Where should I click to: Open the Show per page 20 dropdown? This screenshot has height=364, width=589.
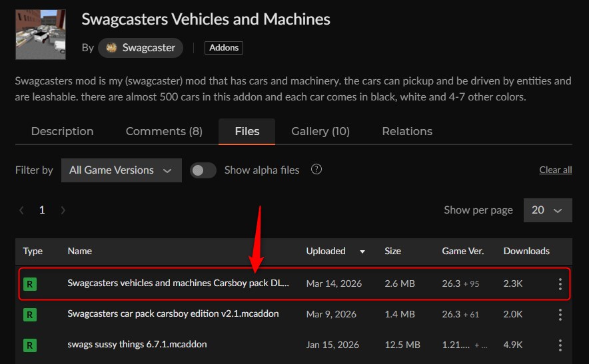pos(548,210)
